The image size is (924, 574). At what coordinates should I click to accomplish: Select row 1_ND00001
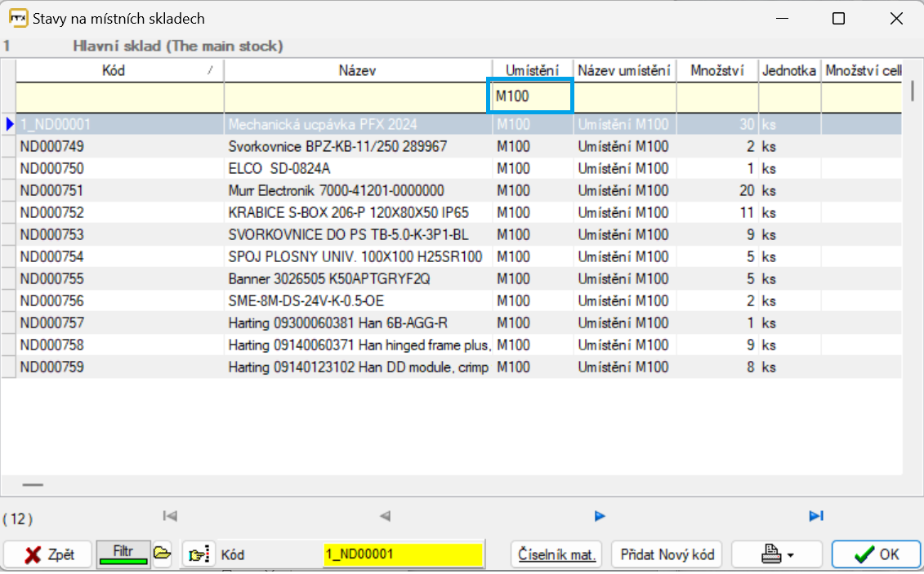point(458,124)
